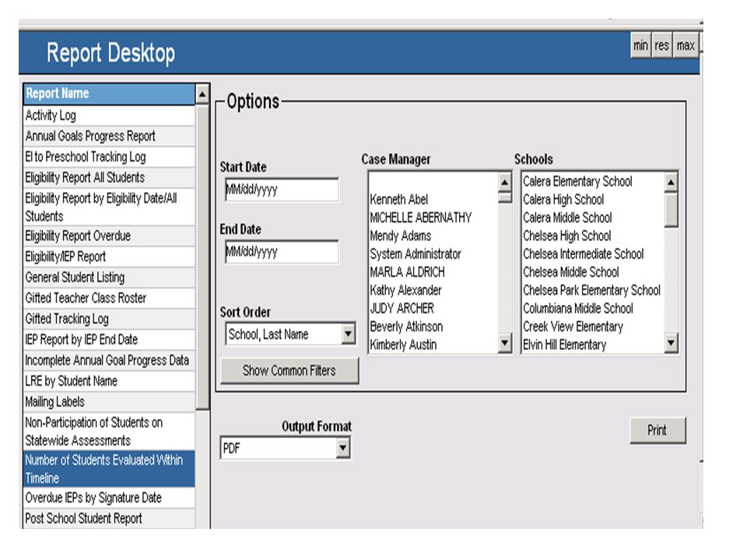Click the Report Name column header
The height and width of the screenshot is (560, 747).
click(109, 93)
